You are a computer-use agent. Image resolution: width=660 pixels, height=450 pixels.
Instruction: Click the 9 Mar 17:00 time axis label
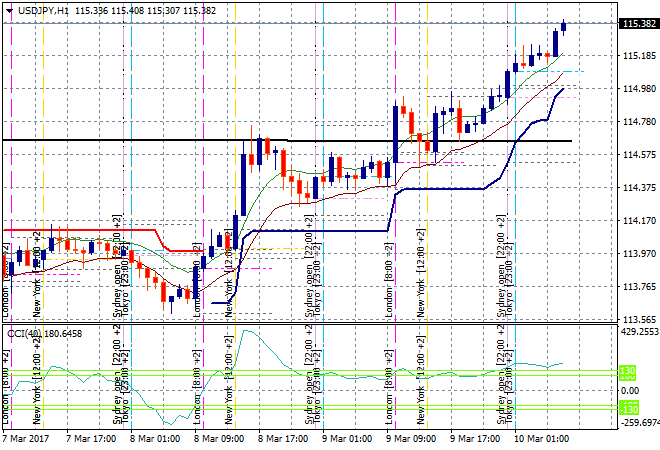[x=475, y=438]
